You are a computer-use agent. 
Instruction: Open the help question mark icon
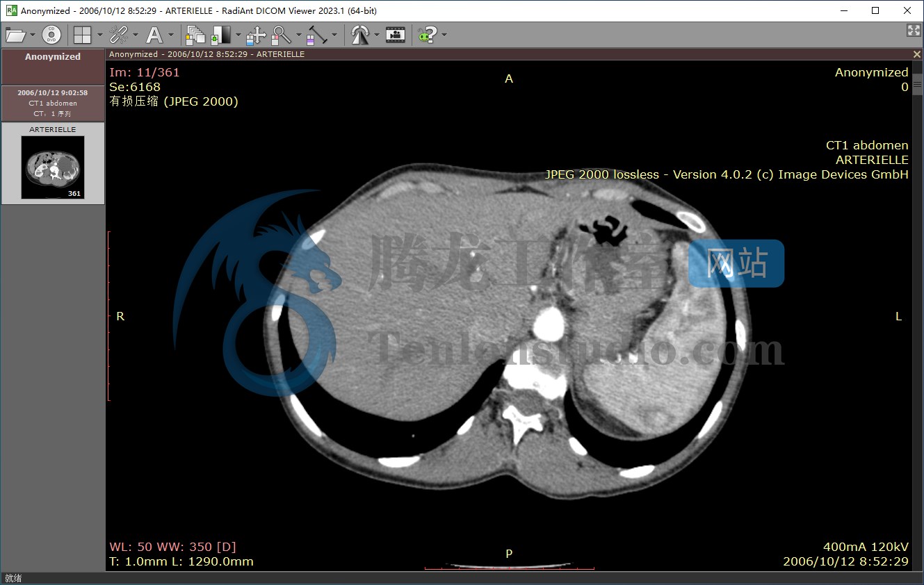point(428,35)
